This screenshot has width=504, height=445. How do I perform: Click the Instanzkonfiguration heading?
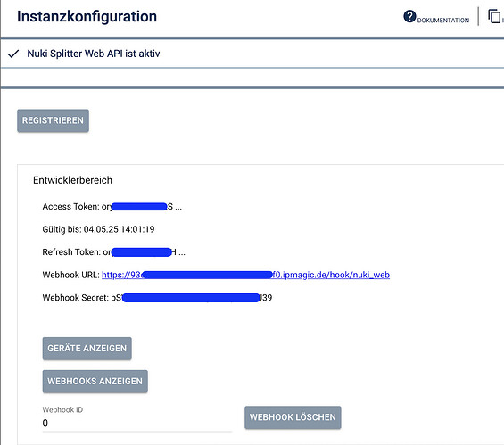[87, 16]
